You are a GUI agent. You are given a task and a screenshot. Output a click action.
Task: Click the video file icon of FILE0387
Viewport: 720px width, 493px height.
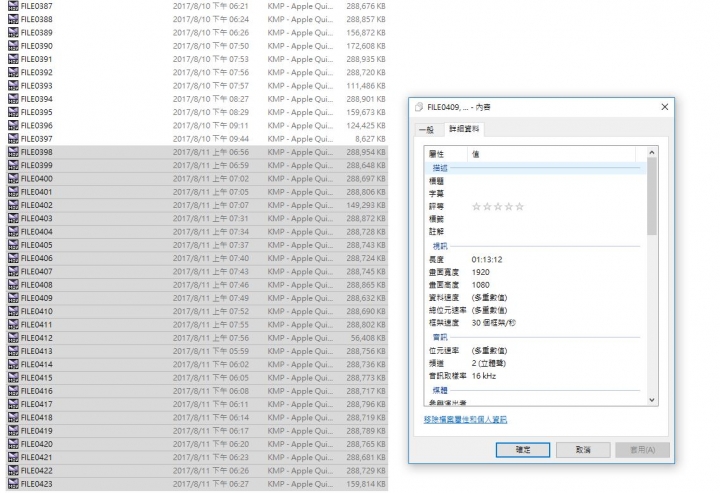coord(13,6)
